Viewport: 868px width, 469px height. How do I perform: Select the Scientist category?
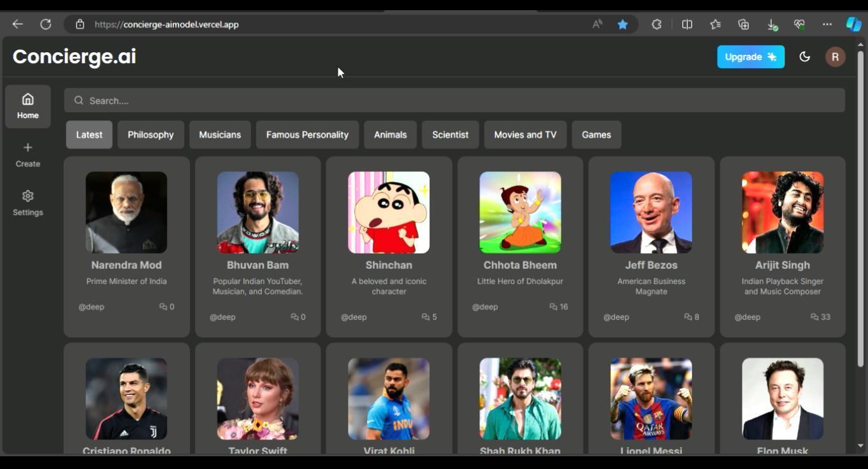click(451, 134)
